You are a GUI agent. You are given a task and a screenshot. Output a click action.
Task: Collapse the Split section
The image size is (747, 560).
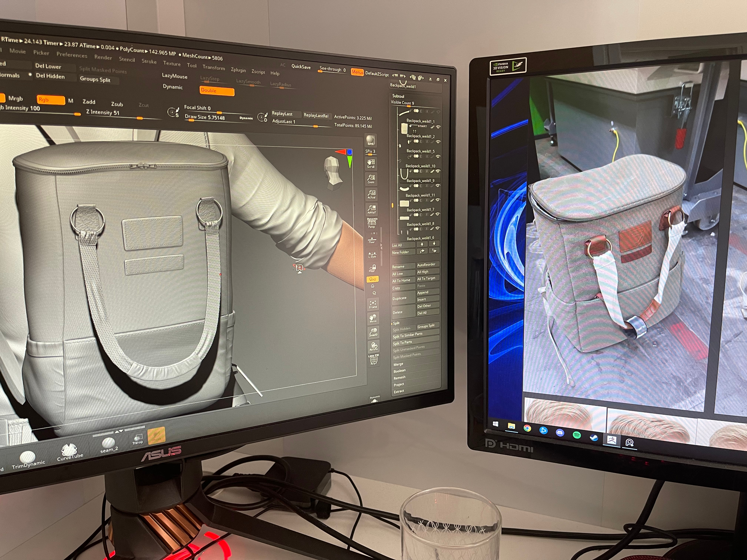pos(396,323)
